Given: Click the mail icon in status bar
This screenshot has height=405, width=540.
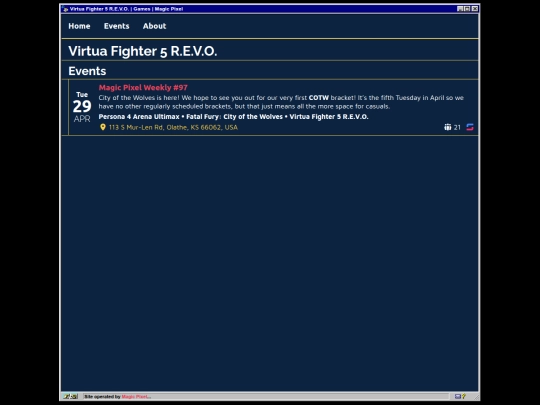Looking at the screenshot, I should click(457, 397).
